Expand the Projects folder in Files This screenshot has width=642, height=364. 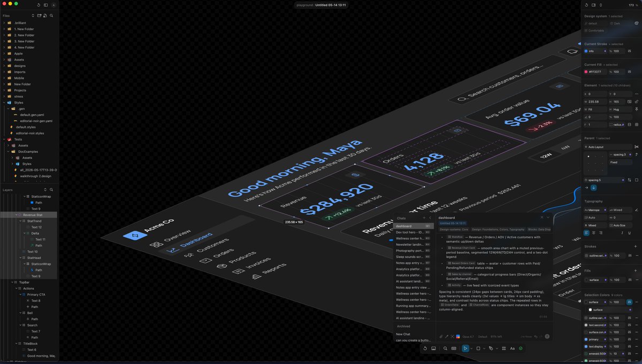(x=4, y=90)
